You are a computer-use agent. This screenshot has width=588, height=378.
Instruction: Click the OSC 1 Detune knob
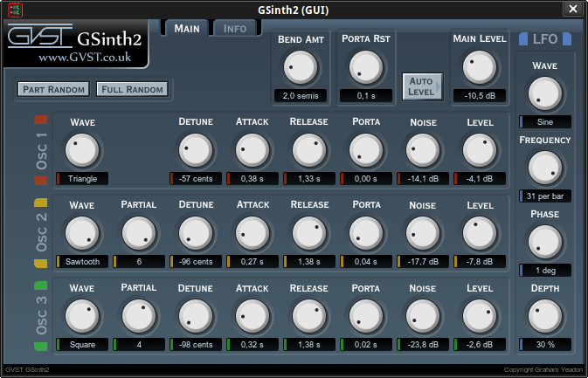(196, 150)
